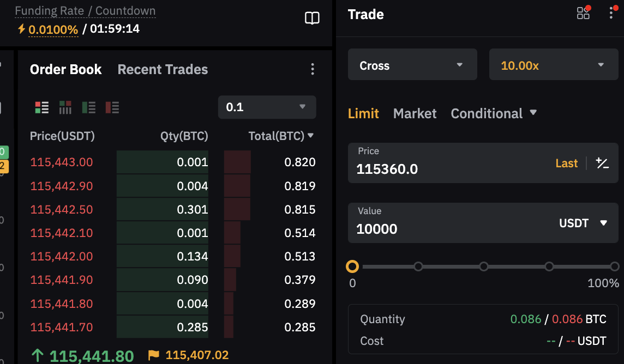Image resolution: width=624 pixels, height=364 pixels.
Task: Open trade panel three-dot menu
Action: pyautogui.click(x=611, y=13)
